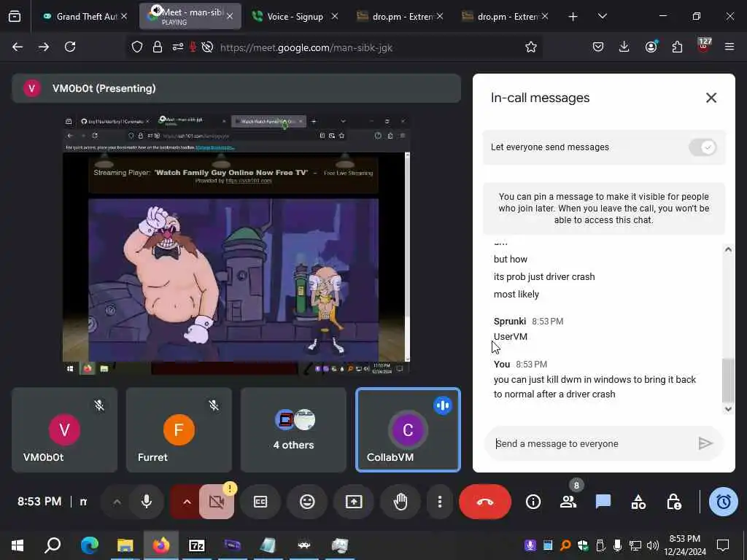Click the chat scrollbar thumb
Image resolution: width=747 pixels, height=560 pixels.
(728, 381)
